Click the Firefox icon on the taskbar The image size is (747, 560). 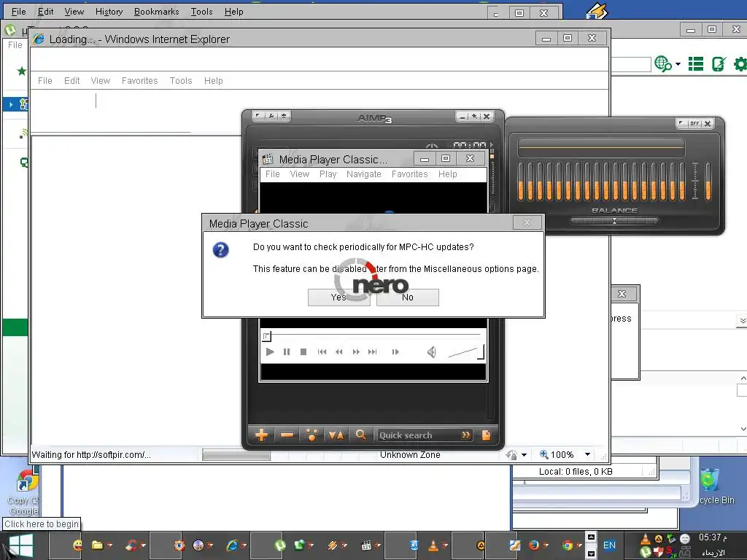tap(534, 545)
